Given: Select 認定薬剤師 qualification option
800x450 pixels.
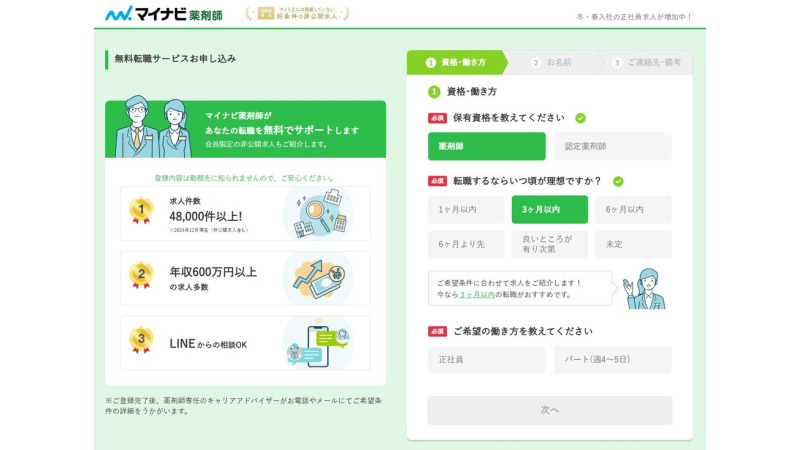Looking at the screenshot, I should tap(613, 146).
